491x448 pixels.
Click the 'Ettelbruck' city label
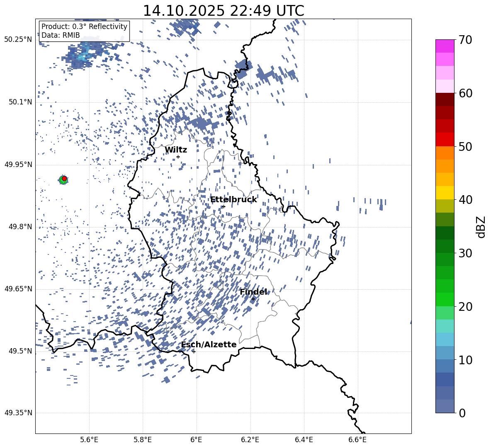pos(233,200)
